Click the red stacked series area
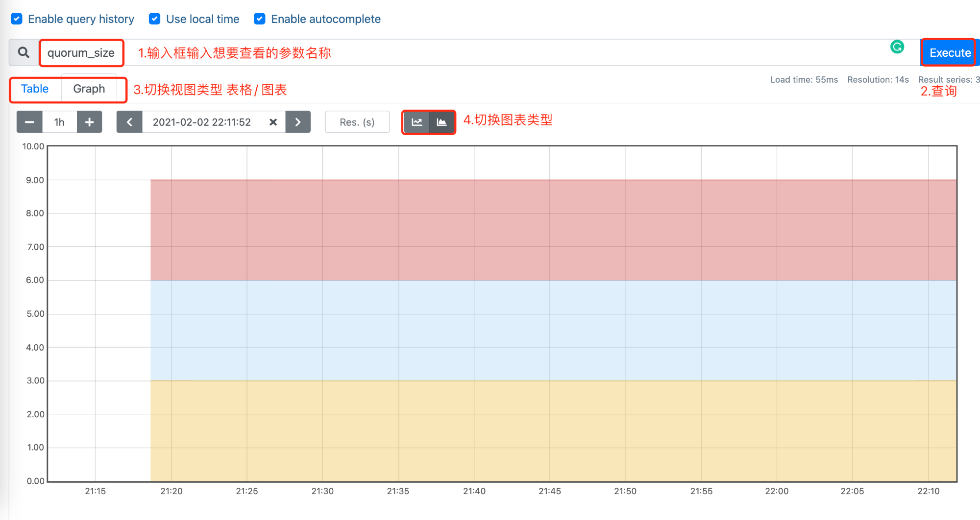 tap(554, 230)
